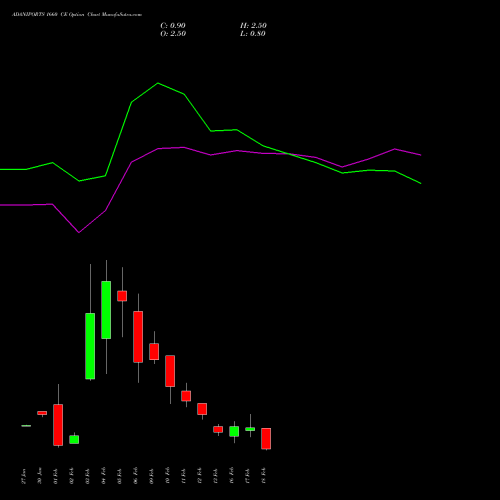
Task: Select the 27 Jan date label
Action: (23, 476)
